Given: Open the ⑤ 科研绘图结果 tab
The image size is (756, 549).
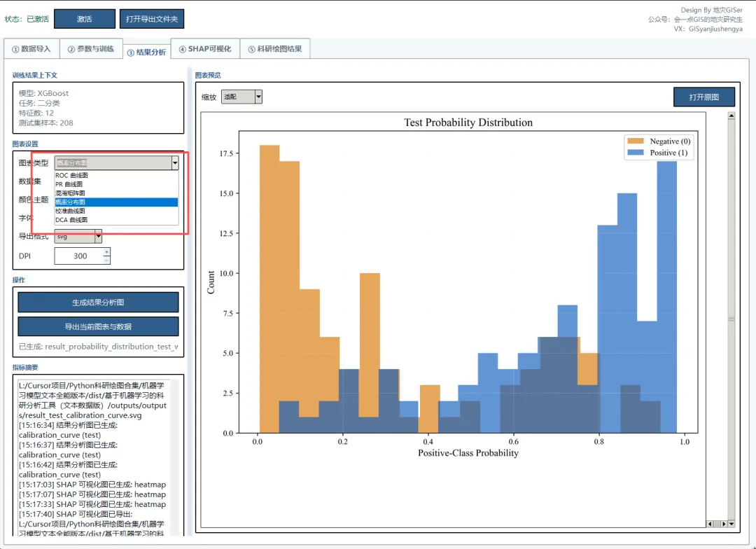Looking at the screenshot, I should 275,49.
